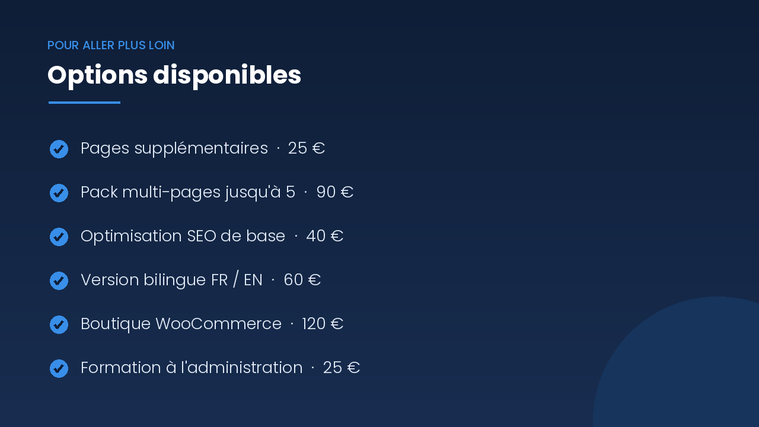This screenshot has width=759, height=427.
Task: Select the Boutique WooCommerce option text
Action: pos(181,324)
